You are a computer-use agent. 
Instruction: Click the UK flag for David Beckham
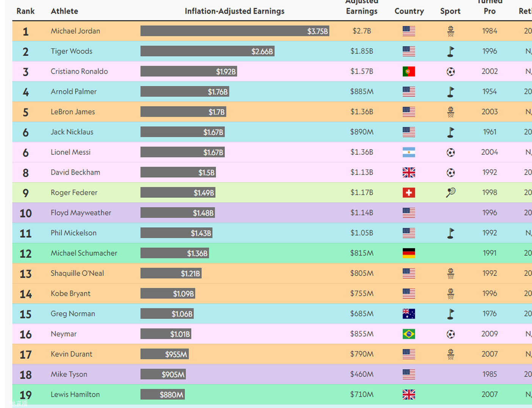click(409, 172)
